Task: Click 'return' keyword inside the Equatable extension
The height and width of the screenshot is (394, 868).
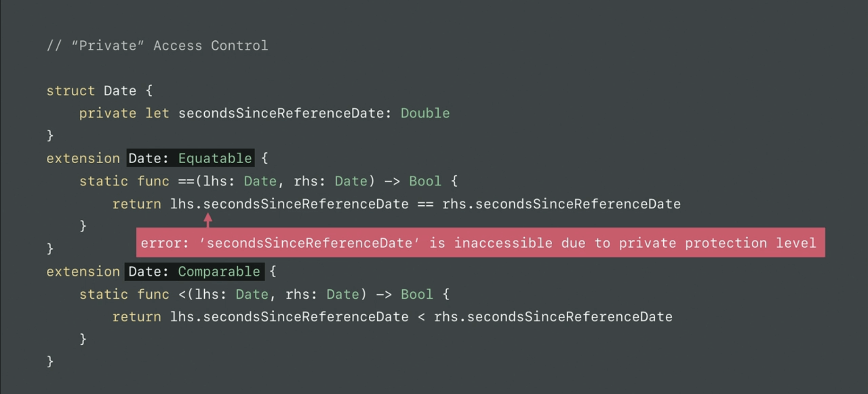Action: (x=136, y=204)
